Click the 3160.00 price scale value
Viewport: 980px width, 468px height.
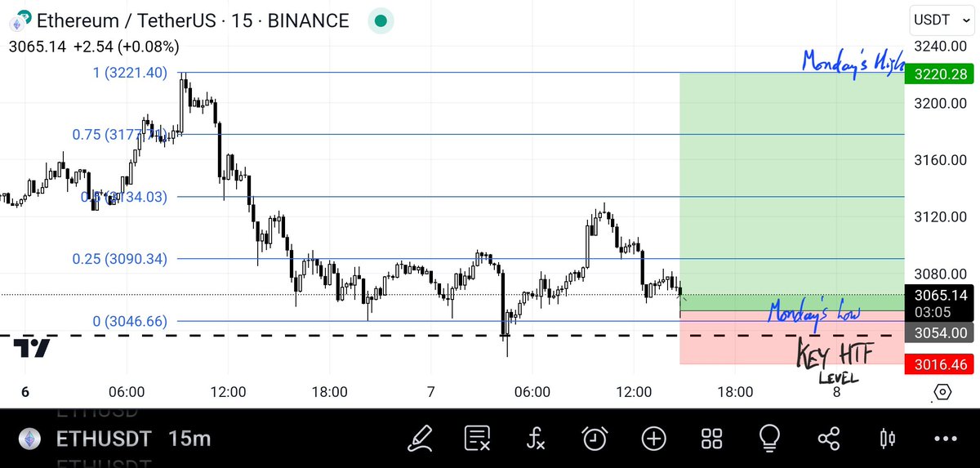939,160
